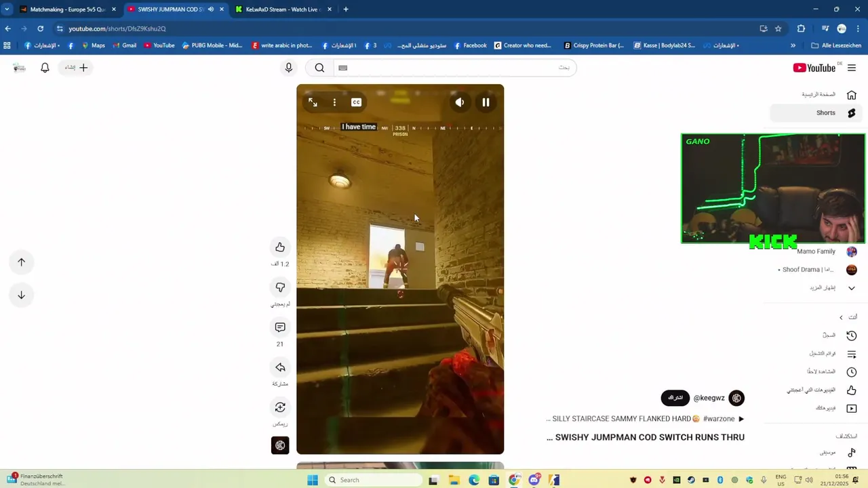This screenshot has height=488, width=868.
Task: Open a new browser tab
Action: pyautogui.click(x=346, y=9)
